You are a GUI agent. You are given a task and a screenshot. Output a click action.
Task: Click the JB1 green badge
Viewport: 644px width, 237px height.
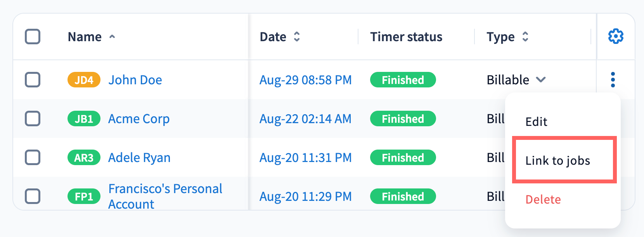click(84, 119)
